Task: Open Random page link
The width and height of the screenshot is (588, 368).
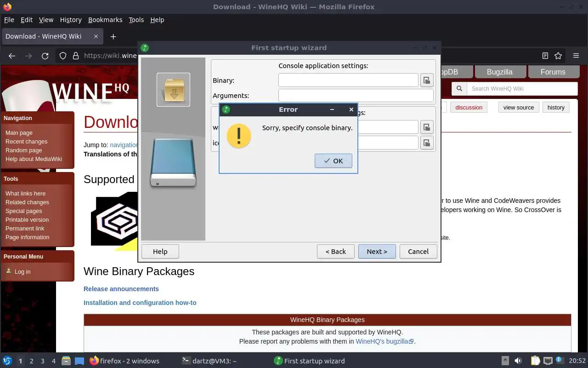Action: tap(23, 150)
